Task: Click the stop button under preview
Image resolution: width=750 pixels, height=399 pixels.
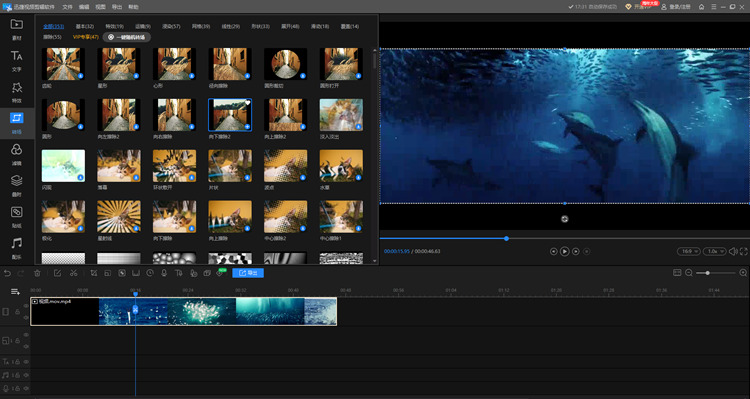Action: (x=587, y=251)
